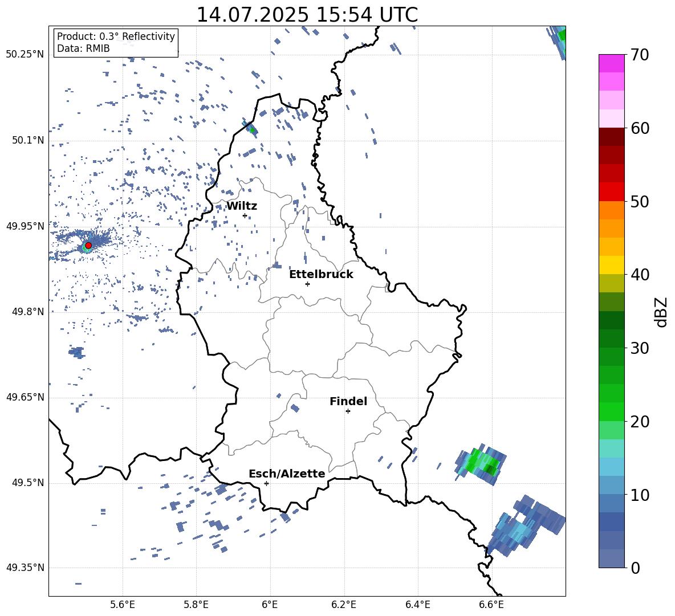Image resolution: width=675 pixels, height=616 pixels.
Task: Click the yellow colorbar segment
Action: pyautogui.click(x=612, y=265)
